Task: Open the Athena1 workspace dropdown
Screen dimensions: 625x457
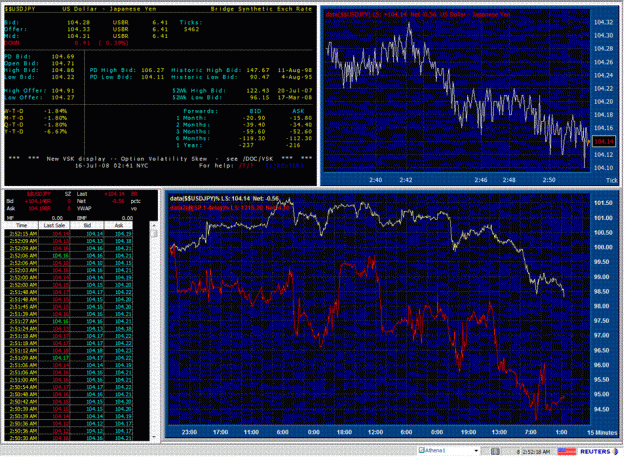Action: tap(476, 451)
